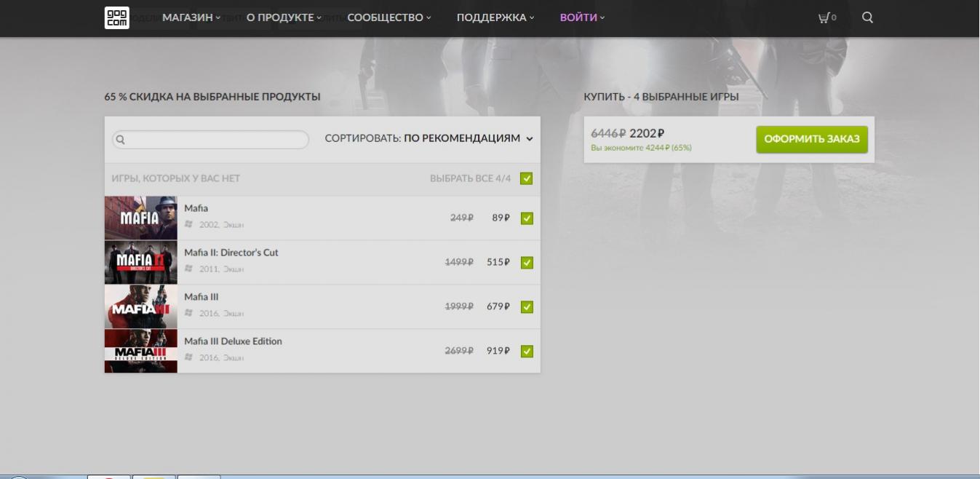Expand the СООБЩЕСТВО menu

tap(389, 17)
